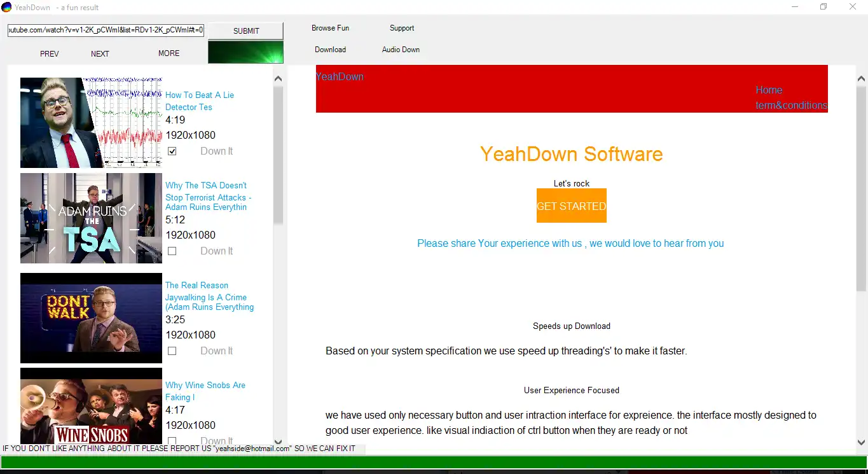Click the YeahDown Software heading
The width and height of the screenshot is (868, 474).
571,154
